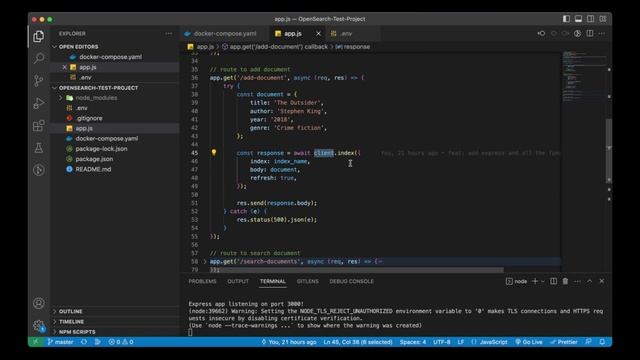The image size is (640, 360).
Task: Open the DEBUG CONSOLE panel tab
Action: (x=351, y=281)
